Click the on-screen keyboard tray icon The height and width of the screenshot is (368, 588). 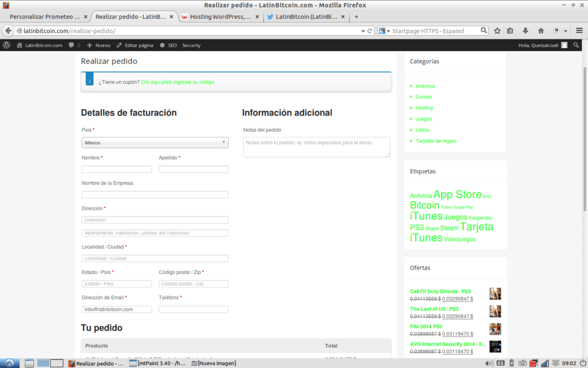click(522, 363)
